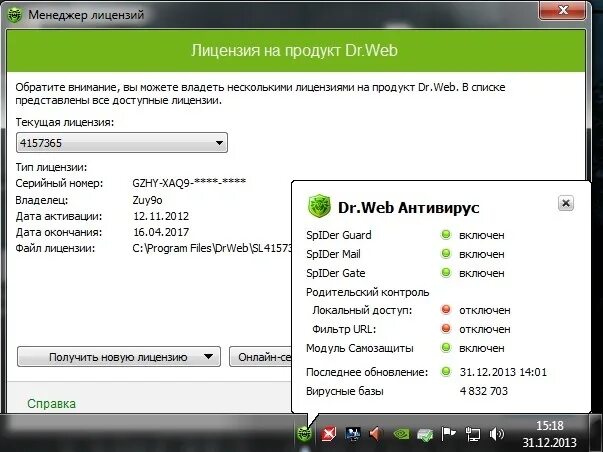Click the Лицензия на продукт Dr.Web header
The height and width of the screenshot is (452, 603).
[295, 50]
